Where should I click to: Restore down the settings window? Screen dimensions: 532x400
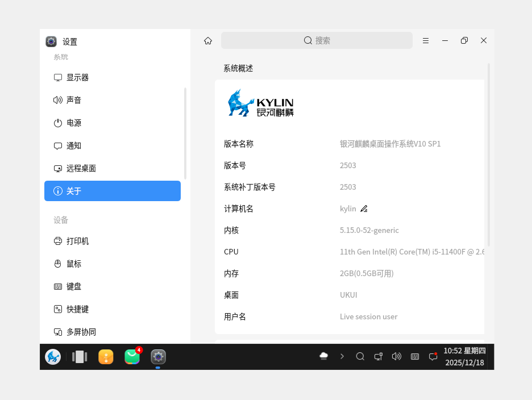click(464, 41)
